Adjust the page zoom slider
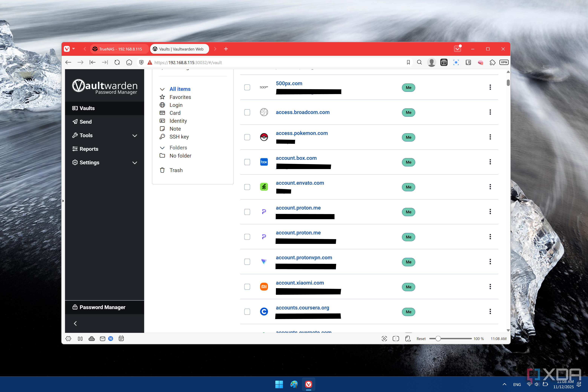The width and height of the screenshot is (588, 392). [450, 339]
